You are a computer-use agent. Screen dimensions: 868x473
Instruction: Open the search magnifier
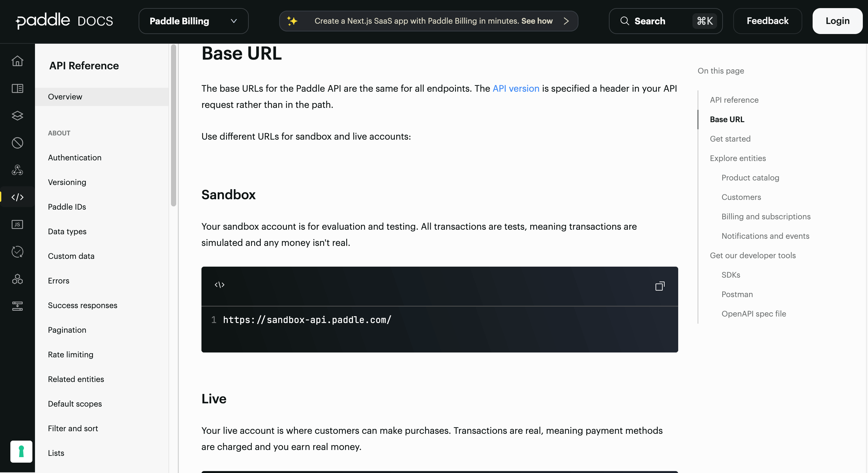[x=625, y=21]
